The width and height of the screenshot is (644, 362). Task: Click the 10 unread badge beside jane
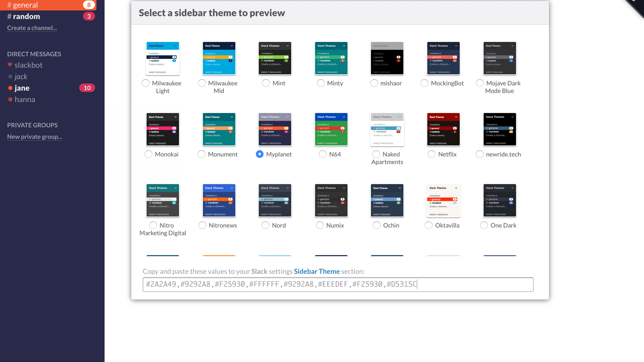(87, 88)
